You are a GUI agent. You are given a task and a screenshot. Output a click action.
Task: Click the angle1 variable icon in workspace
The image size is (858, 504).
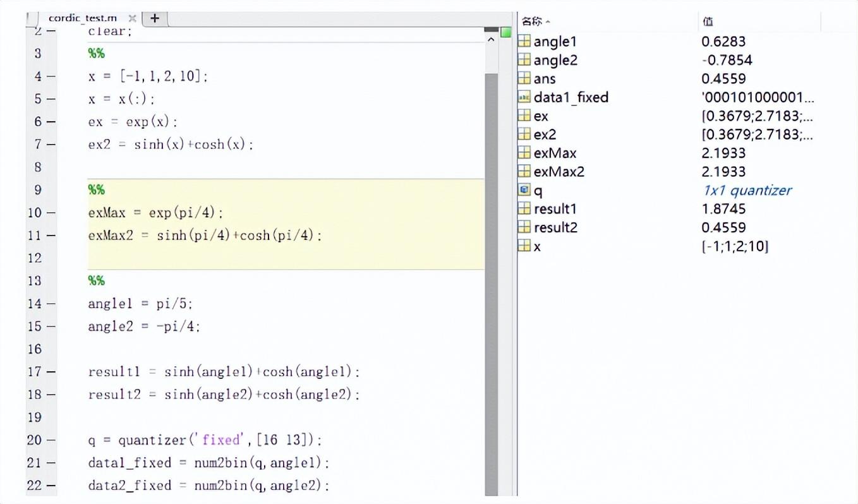(524, 42)
